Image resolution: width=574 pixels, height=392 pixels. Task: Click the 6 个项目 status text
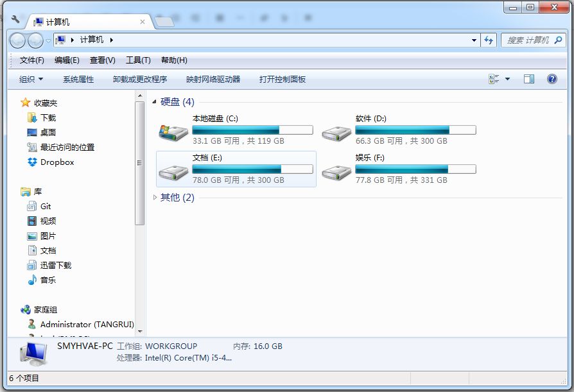[24, 378]
